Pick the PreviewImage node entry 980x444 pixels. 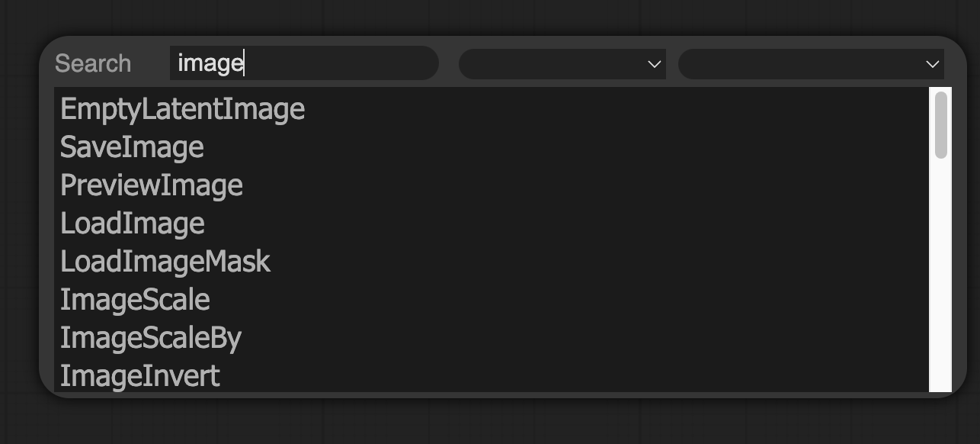151,185
